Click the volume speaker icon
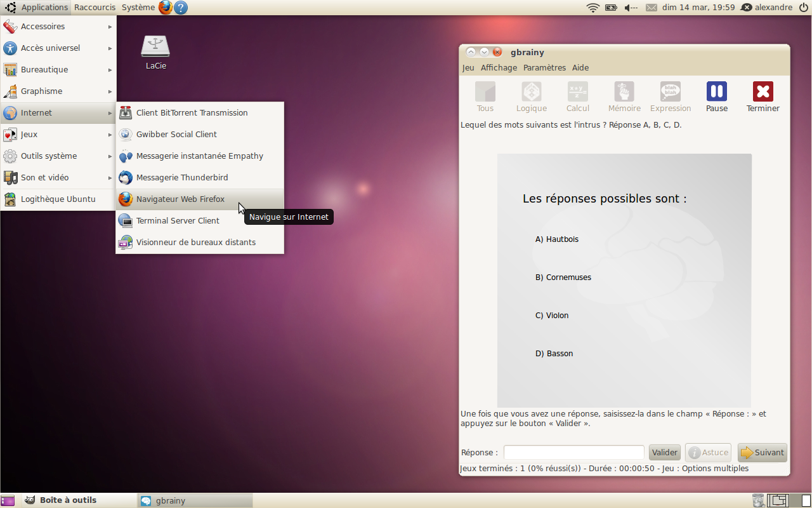Viewport: 812px width, 508px height. pos(630,8)
